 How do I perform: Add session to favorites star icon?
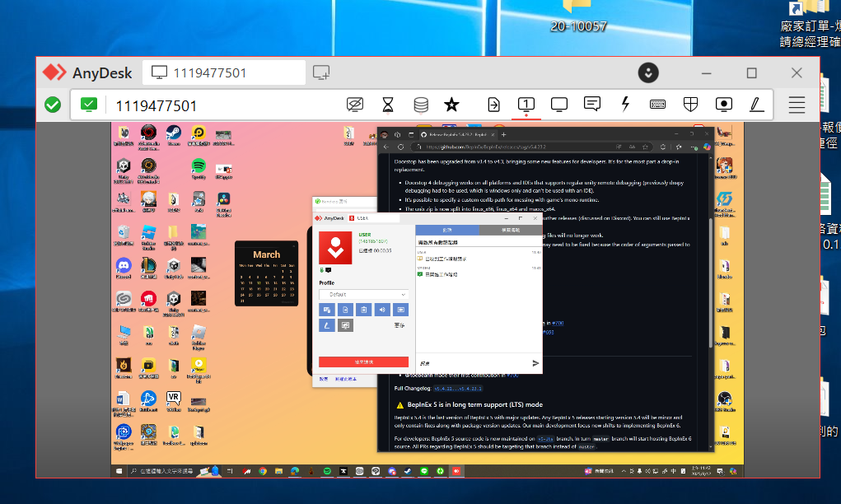point(451,105)
